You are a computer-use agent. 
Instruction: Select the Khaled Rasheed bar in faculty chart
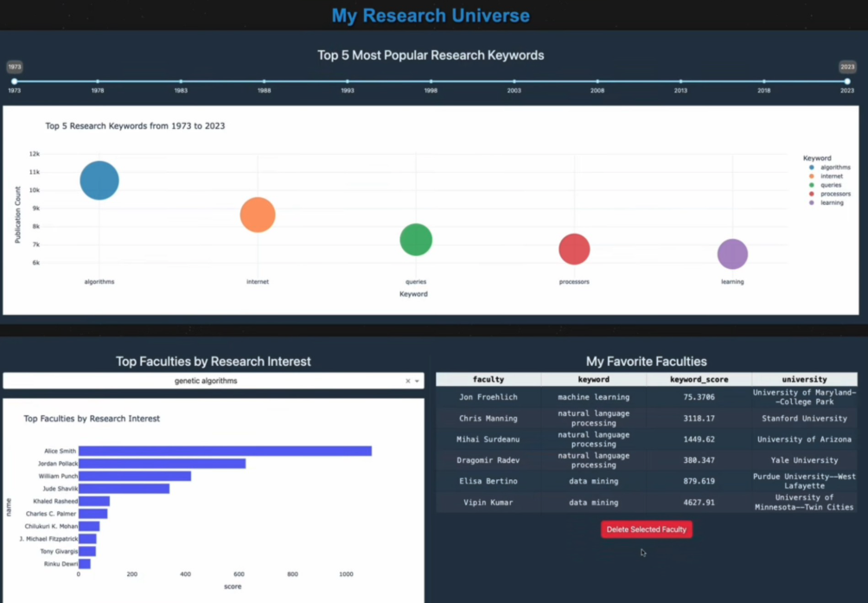point(94,501)
